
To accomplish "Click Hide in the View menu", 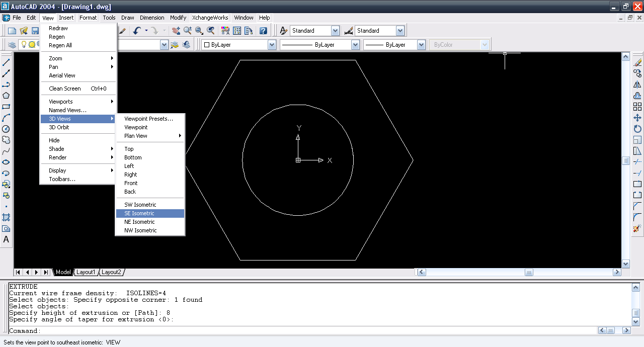I will point(78,140).
